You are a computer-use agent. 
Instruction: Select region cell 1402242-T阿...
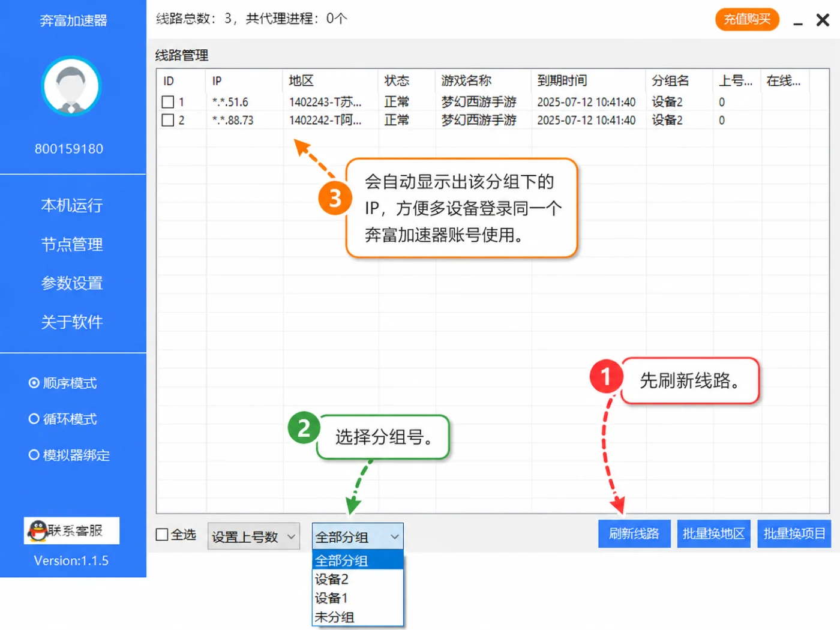[325, 120]
